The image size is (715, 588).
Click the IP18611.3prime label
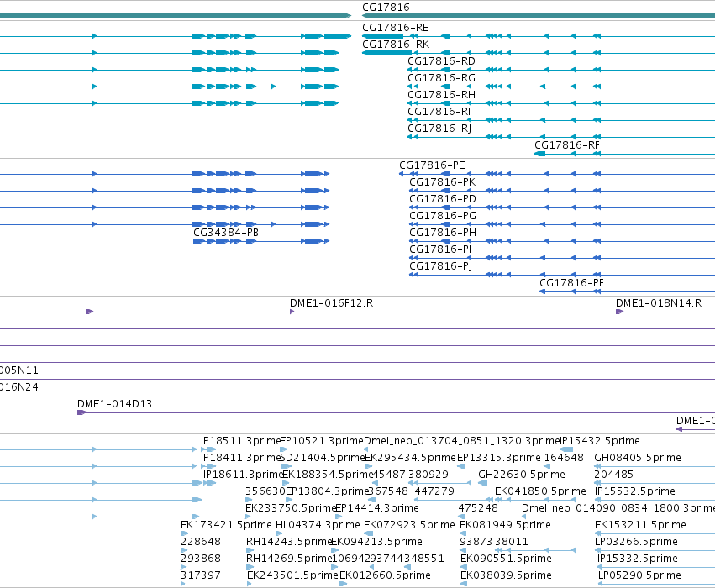coord(243,475)
